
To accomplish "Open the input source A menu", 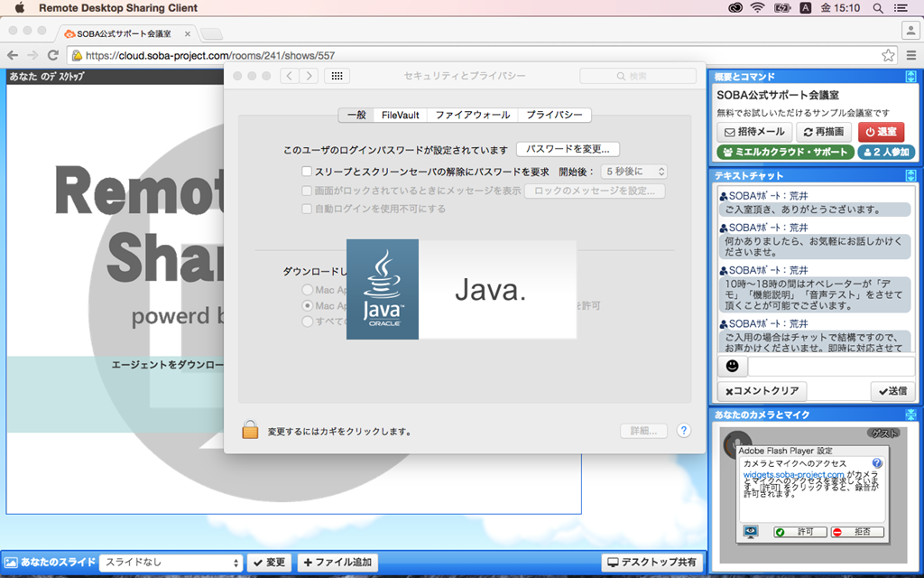I will 806,7.
